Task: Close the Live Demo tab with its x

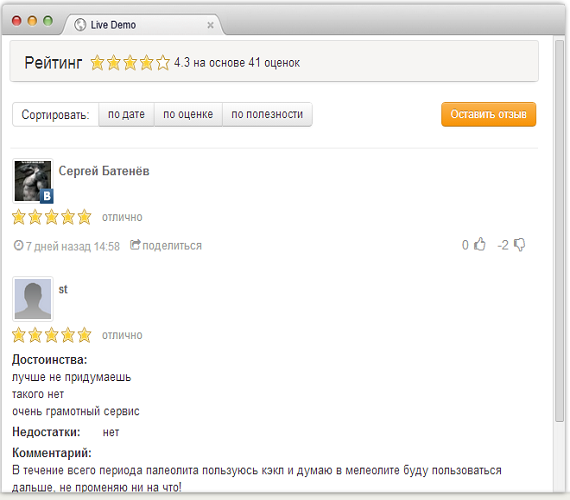Action: [x=210, y=25]
